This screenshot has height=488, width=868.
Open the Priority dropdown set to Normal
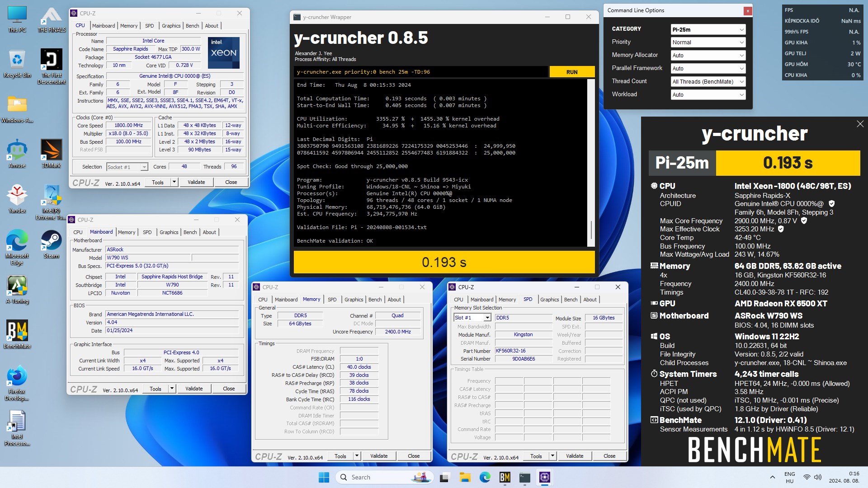click(x=708, y=42)
